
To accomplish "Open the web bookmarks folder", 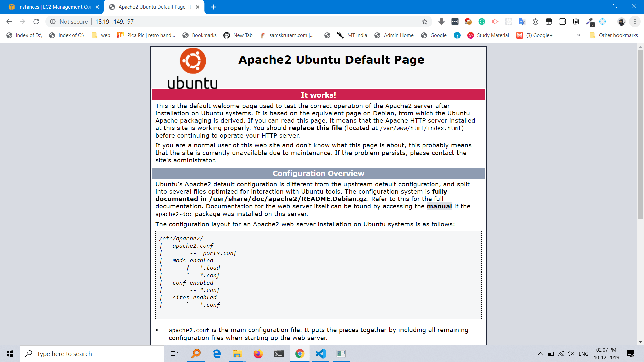I will pyautogui.click(x=101, y=35).
